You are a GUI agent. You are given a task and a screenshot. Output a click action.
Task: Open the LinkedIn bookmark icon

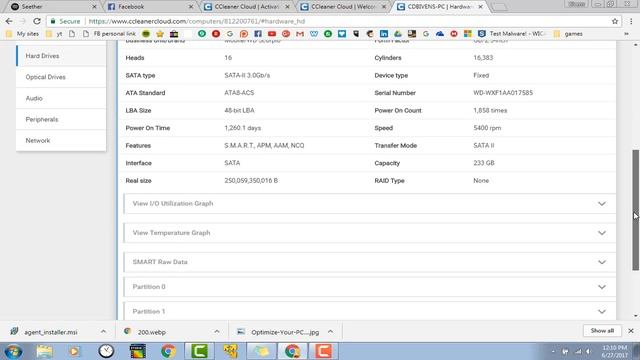coord(384,34)
